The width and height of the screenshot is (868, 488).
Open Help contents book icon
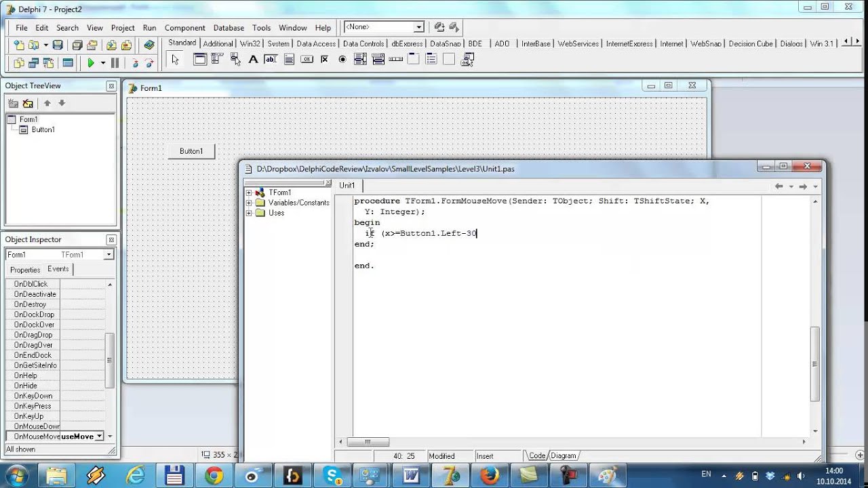149,45
